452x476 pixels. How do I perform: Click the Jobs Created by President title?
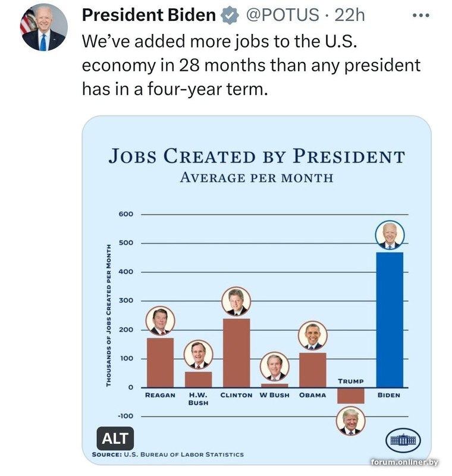pyautogui.click(x=257, y=156)
